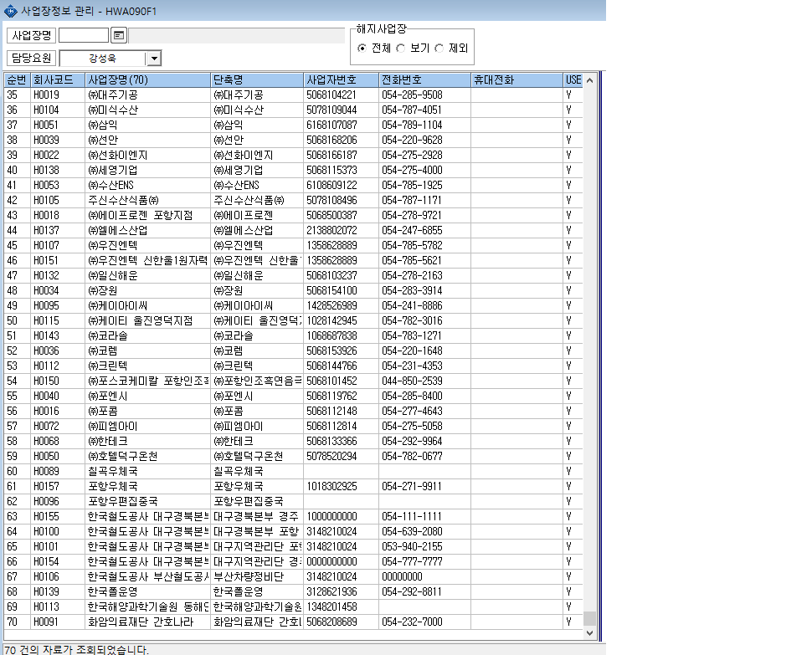The height and width of the screenshot is (655, 812).
Task: Click the vertical scrollbar thumb
Action: 589,618
